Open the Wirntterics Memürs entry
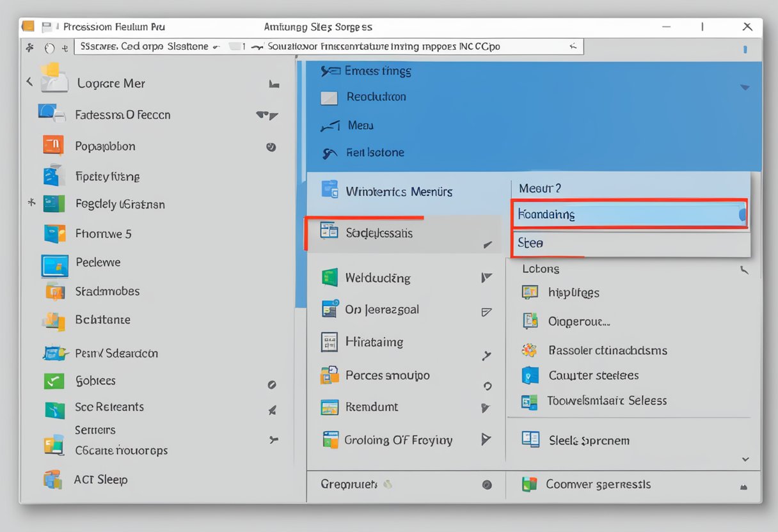Screen dimensions: 778x532 [399, 191]
